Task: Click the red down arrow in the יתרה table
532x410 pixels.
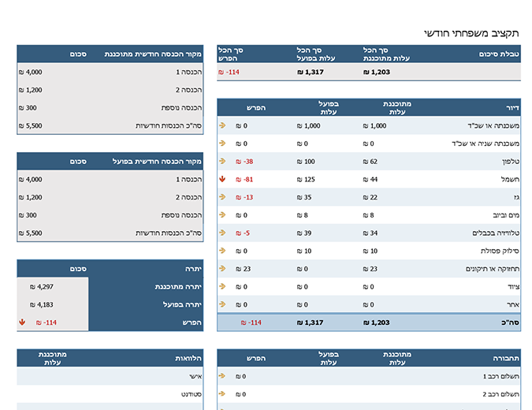Action: [x=22, y=322]
